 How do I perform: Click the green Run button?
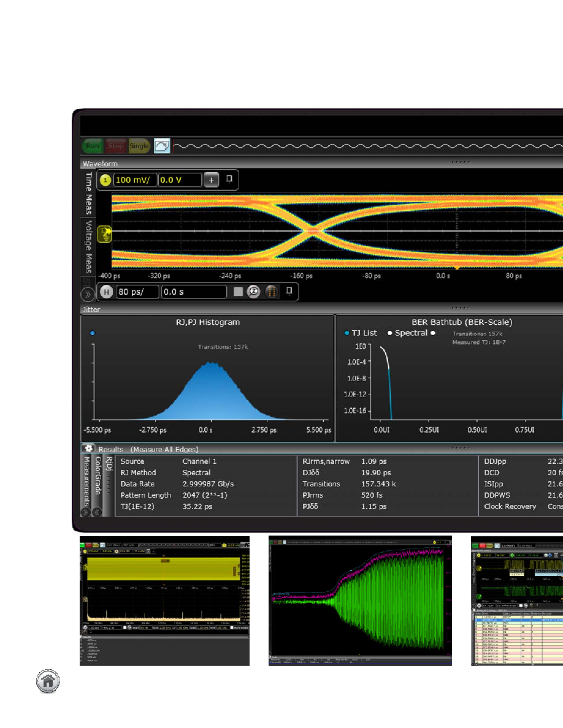coord(93,146)
